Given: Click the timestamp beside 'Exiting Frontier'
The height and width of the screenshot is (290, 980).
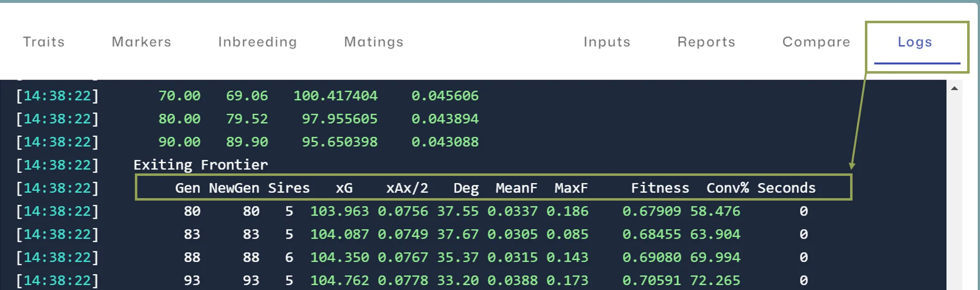Looking at the screenshot, I should 57,165.
